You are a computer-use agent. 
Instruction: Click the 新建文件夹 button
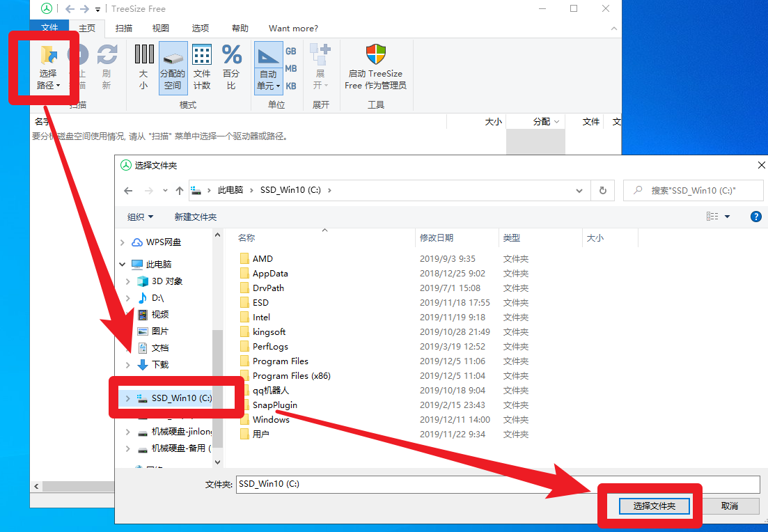pos(196,217)
